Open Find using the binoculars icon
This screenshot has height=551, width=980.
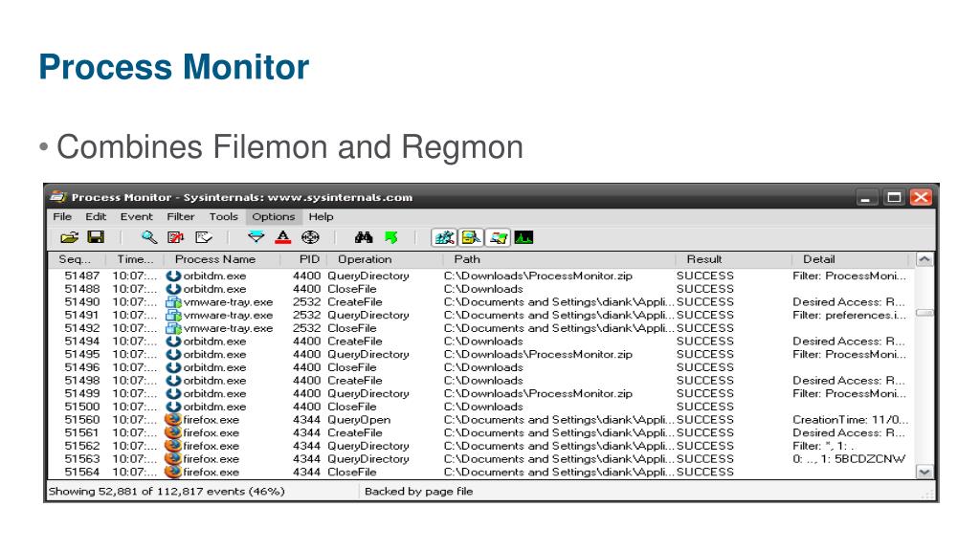(x=363, y=237)
